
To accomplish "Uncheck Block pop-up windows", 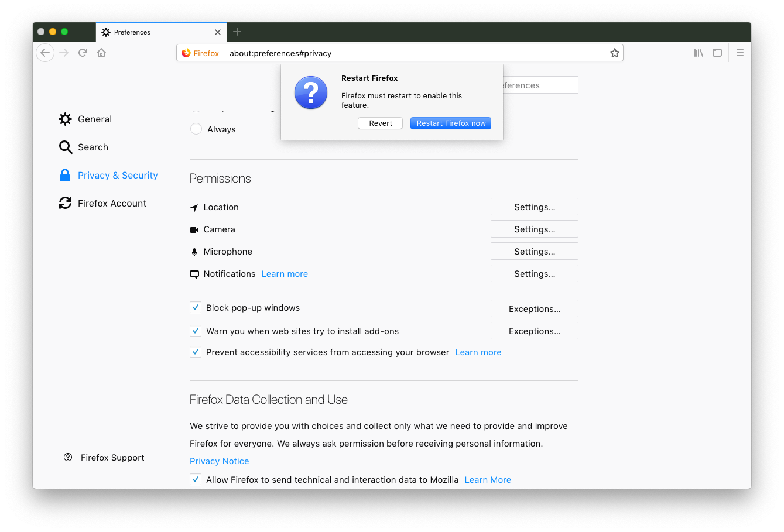I will click(x=196, y=308).
